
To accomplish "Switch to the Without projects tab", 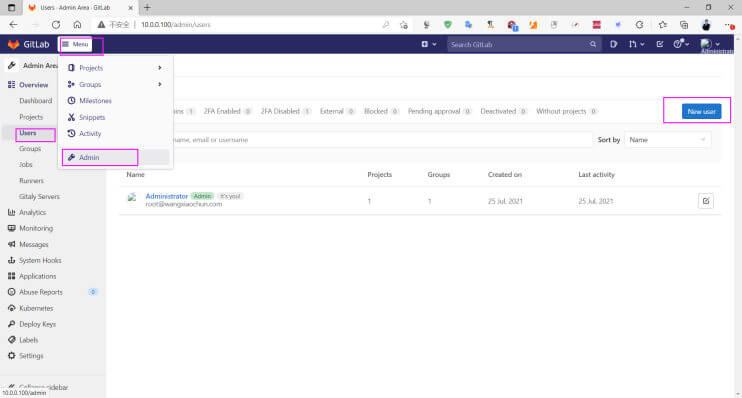I will coord(566,111).
